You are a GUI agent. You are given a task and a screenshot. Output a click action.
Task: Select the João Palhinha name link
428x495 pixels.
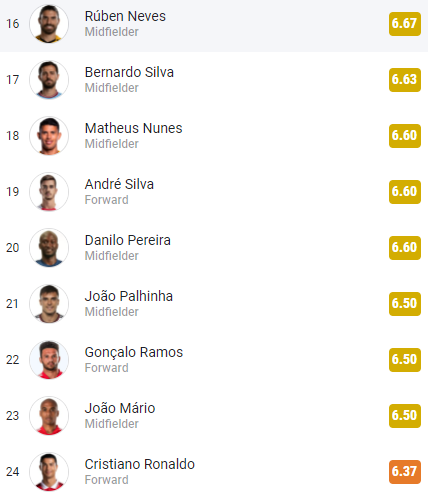129,296
